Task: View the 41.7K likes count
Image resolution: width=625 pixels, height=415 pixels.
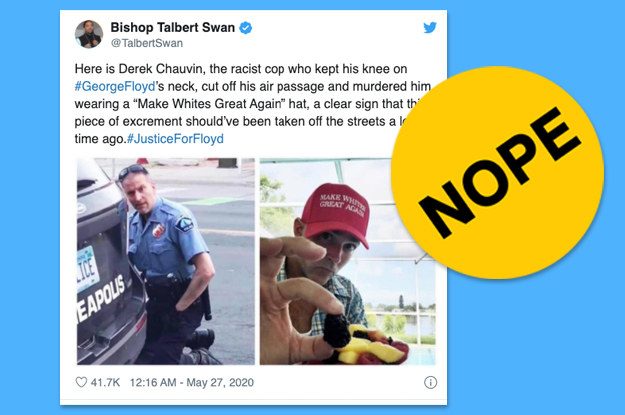Action: pyautogui.click(x=105, y=382)
